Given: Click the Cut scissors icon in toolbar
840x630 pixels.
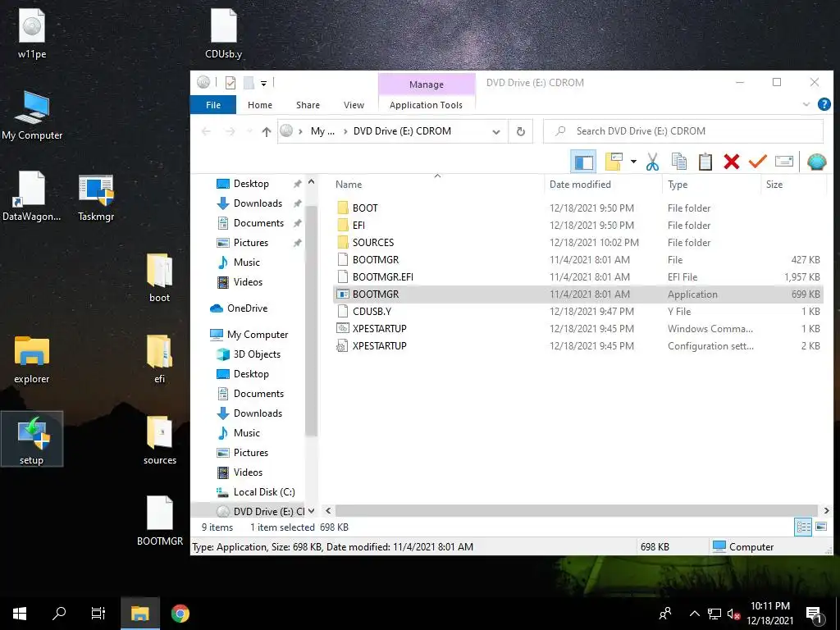Looking at the screenshot, I should pos(652,162).
